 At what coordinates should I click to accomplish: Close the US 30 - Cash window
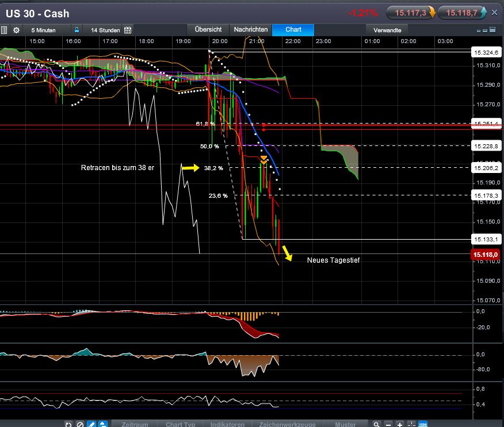tap(494, 13)
